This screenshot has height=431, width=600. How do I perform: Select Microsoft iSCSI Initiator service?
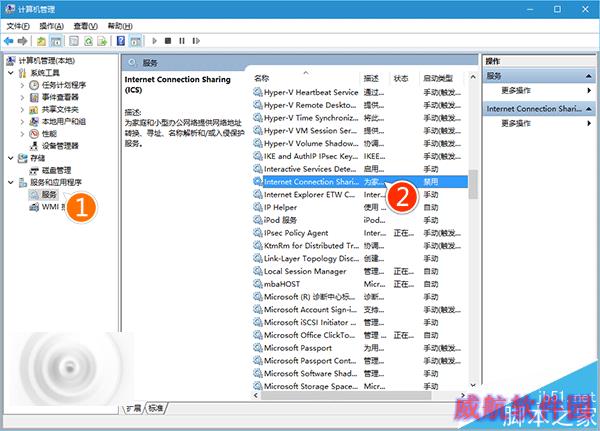(x=360, y=322)
